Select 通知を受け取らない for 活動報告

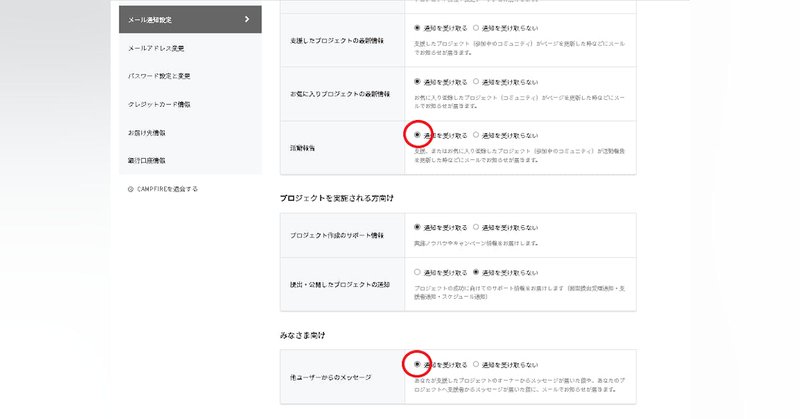pos(476,135)
